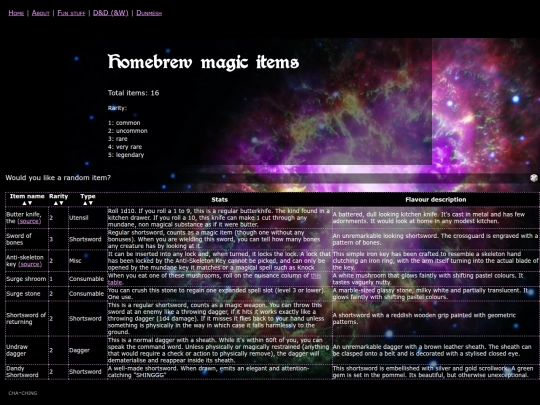Open the Anti-skeleton key source link
The height and width of the screenshot is (405, 540).
pyautogui.click(x=30, y=264)
